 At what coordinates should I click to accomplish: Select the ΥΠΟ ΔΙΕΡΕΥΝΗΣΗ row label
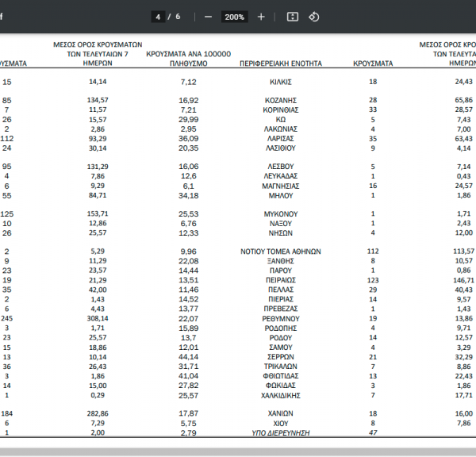(281, 433)
